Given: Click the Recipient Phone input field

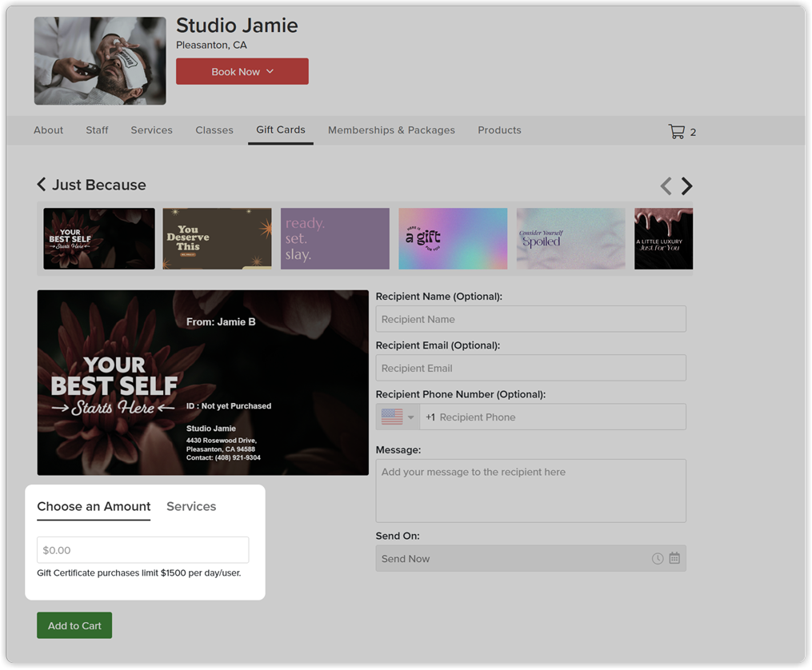Looking at the screenshot, I should 553,417.
